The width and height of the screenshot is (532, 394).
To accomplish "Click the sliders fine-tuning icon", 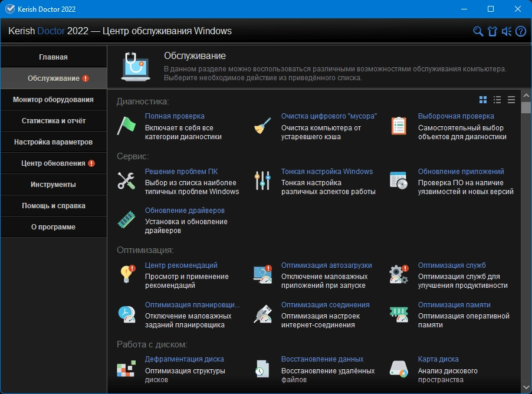I will point(262,180).
